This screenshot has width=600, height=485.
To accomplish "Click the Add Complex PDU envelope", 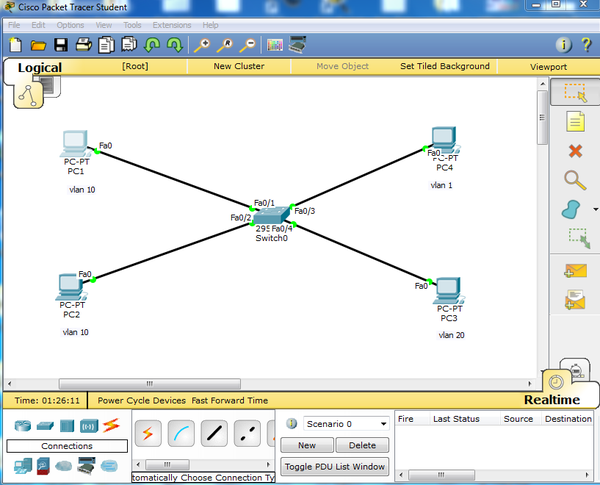I will (x=575, y=299).
